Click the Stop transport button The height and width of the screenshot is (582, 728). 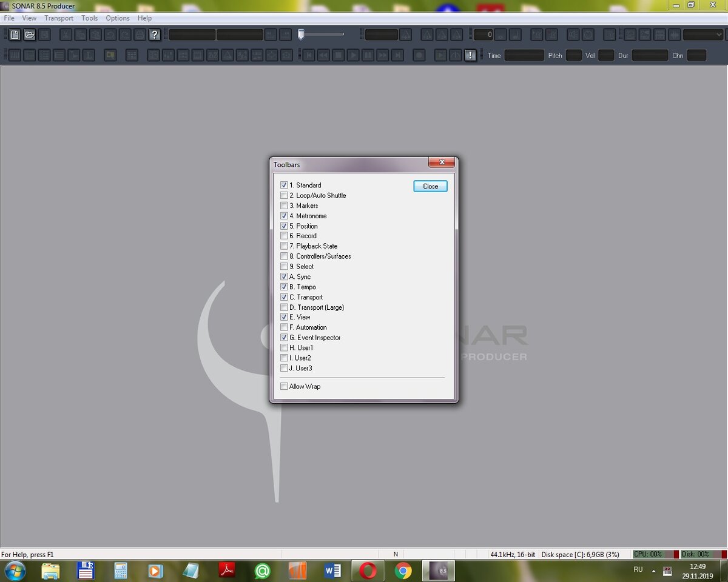[339, 55]
